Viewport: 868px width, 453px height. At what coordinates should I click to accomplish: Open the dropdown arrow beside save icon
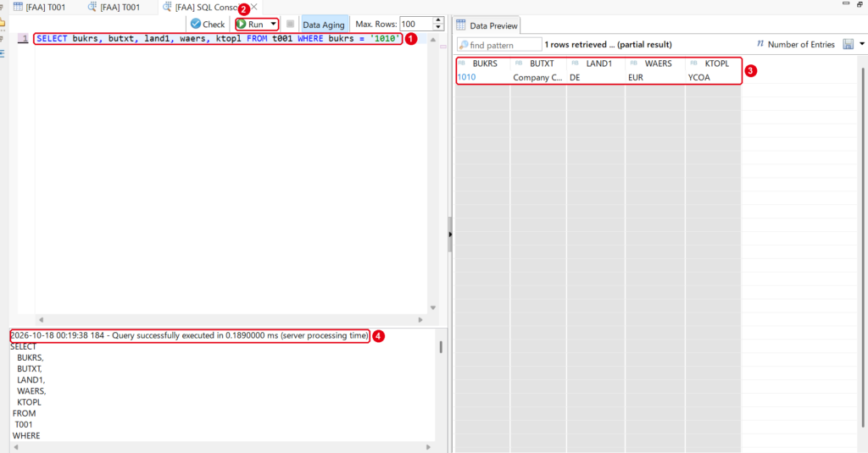click(x=862, y=44)
